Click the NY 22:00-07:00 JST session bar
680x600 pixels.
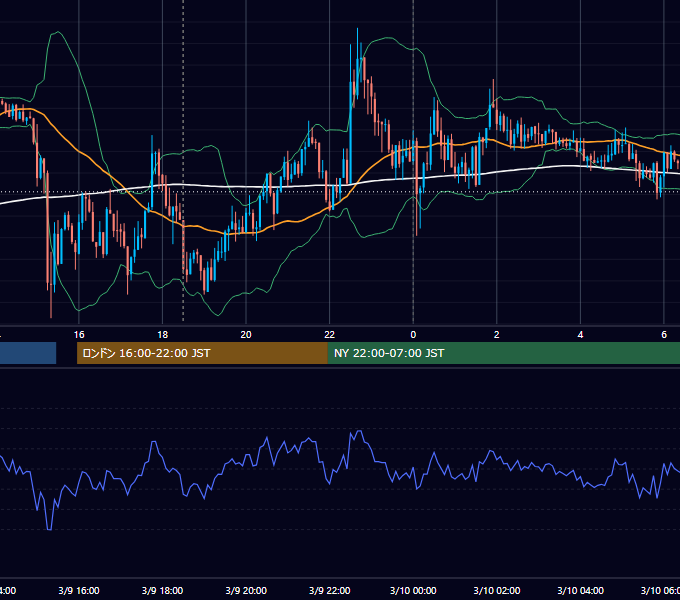tap(503, 353)
